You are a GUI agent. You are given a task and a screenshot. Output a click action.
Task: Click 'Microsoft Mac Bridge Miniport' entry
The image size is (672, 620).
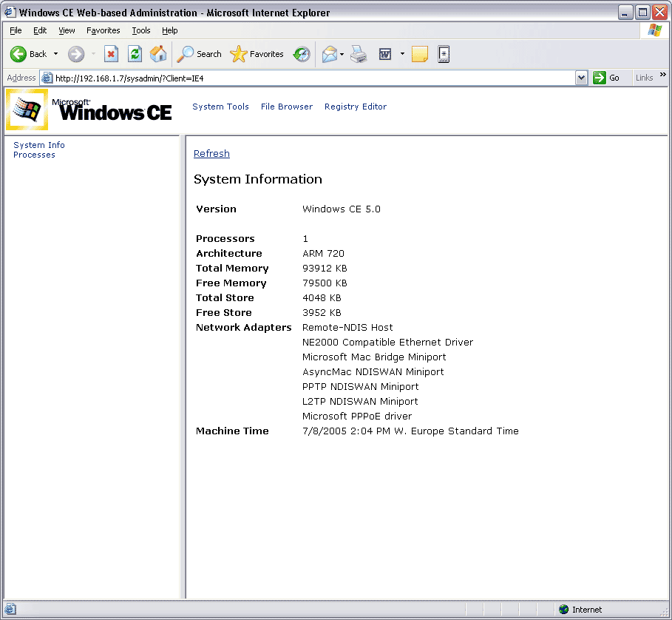374,357
